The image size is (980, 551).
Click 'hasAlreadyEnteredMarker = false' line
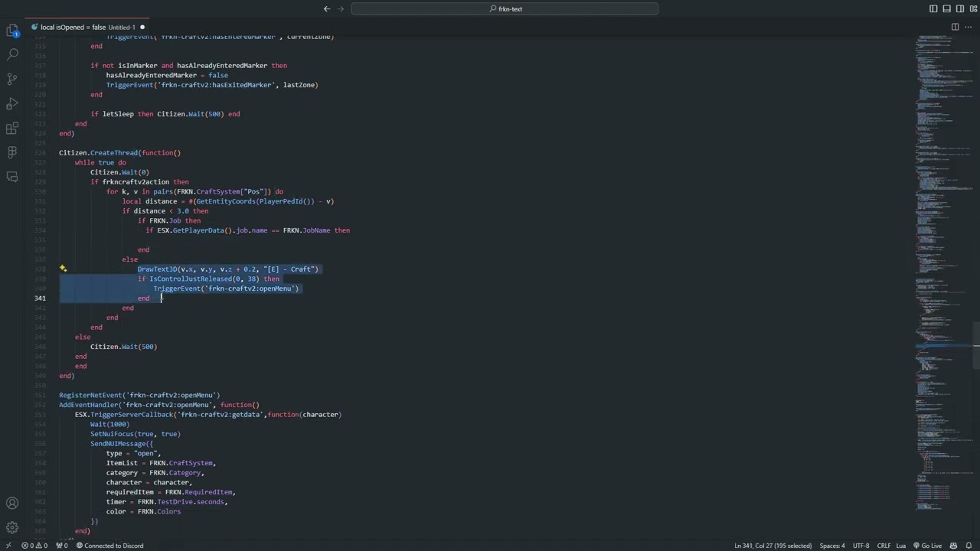pyautogui.click(x=167, y=75)
